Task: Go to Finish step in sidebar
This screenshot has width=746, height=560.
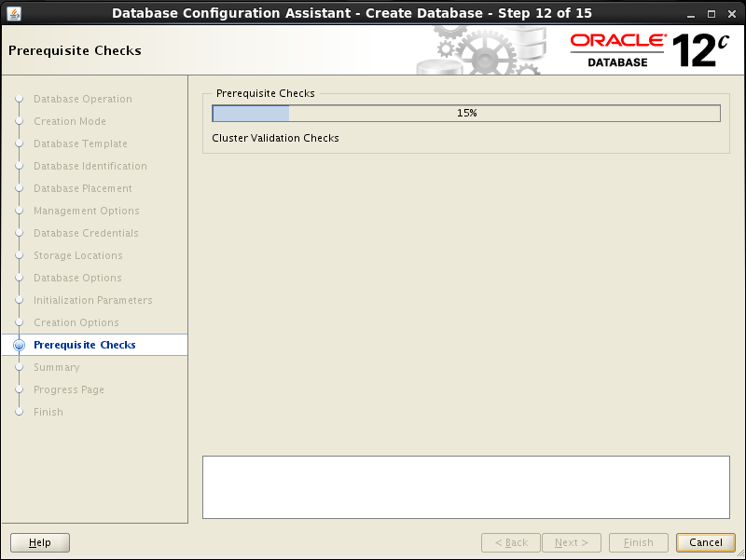Action: (x=48, y=412)
